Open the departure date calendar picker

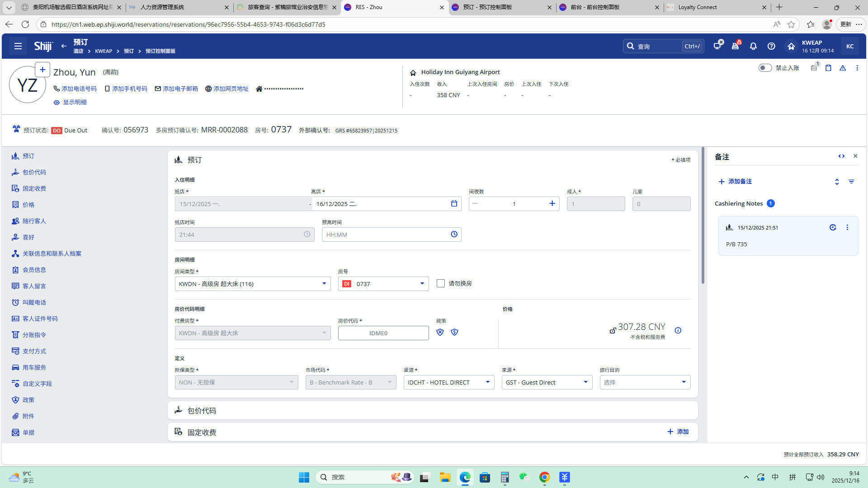[454, 204]
